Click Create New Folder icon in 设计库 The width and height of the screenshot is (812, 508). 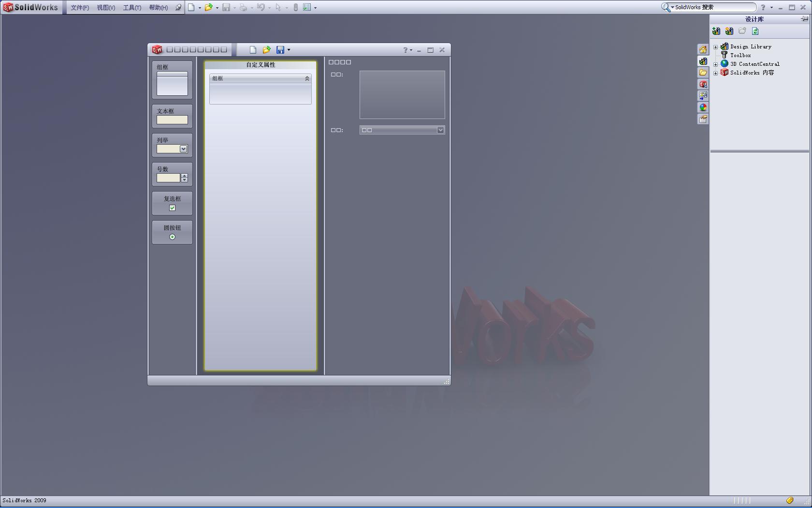[742, 31]
